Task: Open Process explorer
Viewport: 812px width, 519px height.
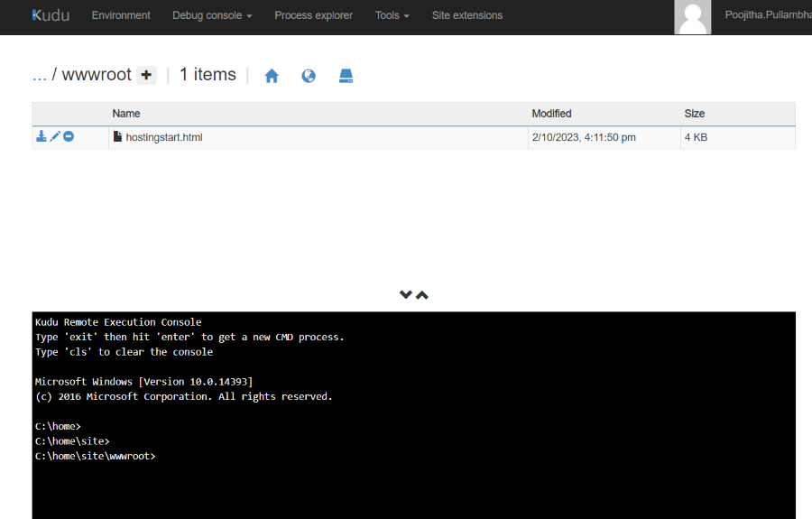Action: (x=313, y=15)
